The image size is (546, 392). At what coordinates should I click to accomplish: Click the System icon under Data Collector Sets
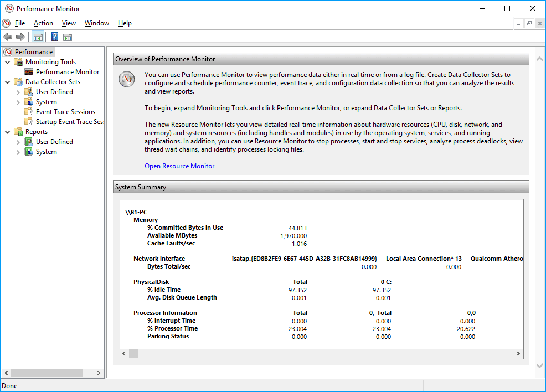click(29, 102)
